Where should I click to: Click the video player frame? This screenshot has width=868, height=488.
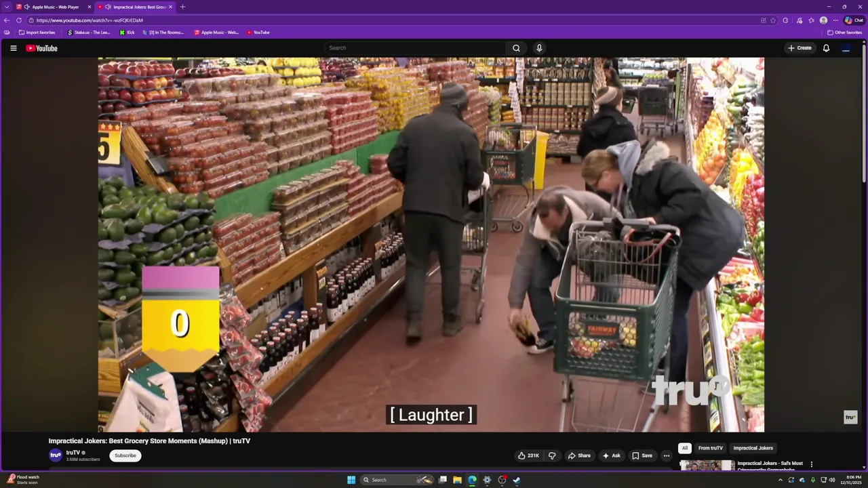[x=431, y=244]
